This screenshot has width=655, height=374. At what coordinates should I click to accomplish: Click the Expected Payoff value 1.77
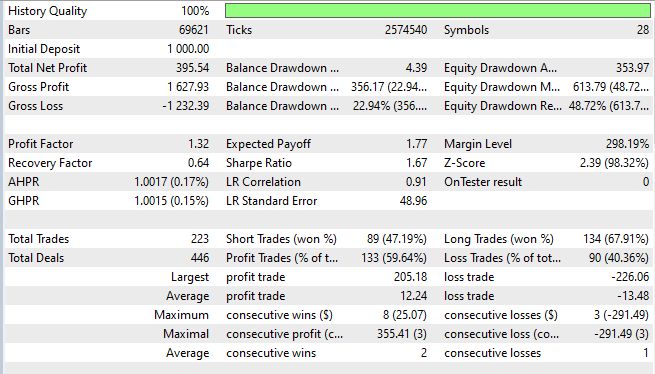pyautogui.click(x=416, y=144)
